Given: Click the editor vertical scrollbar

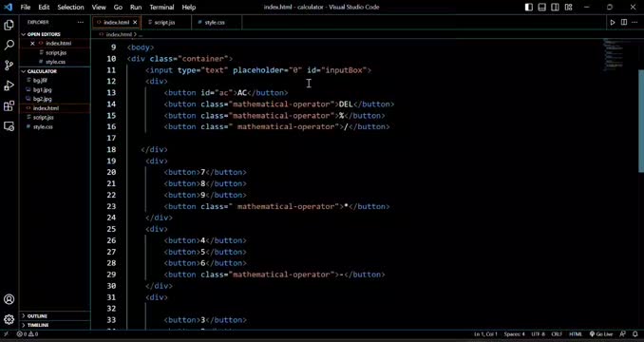Looking at the screenshot, I should (641, 121).
